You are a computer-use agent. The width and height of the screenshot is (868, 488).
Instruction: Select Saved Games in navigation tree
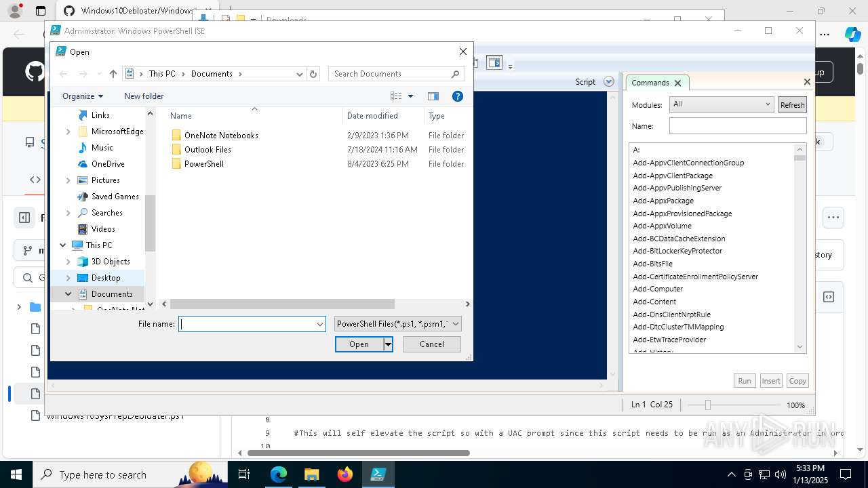(115, 197)
